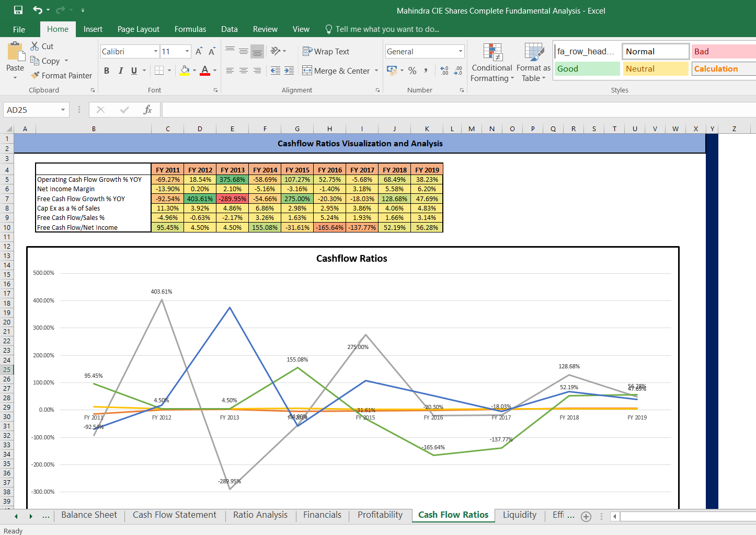Expand Name Box dropdown arrow
Viewport: 756px width, 535px height.
(63, 110)
